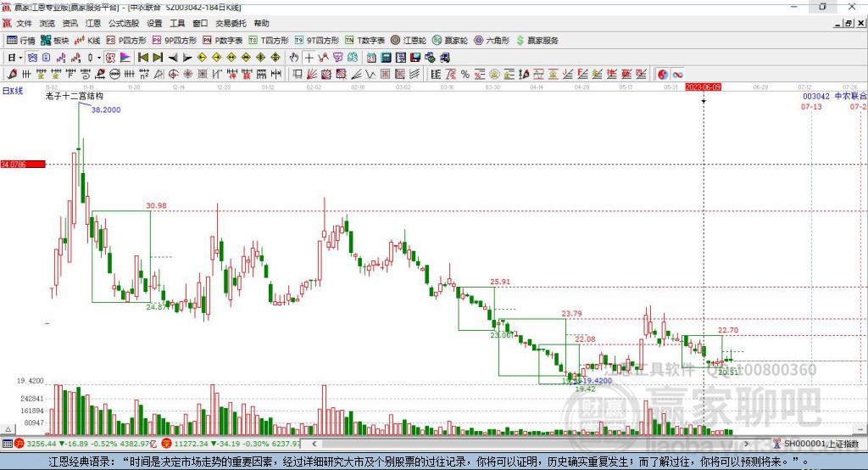The width and height of the screenshot is (868, 470).
Task: Open 赢家服务 service button
Action: click(x=537, y=41)
